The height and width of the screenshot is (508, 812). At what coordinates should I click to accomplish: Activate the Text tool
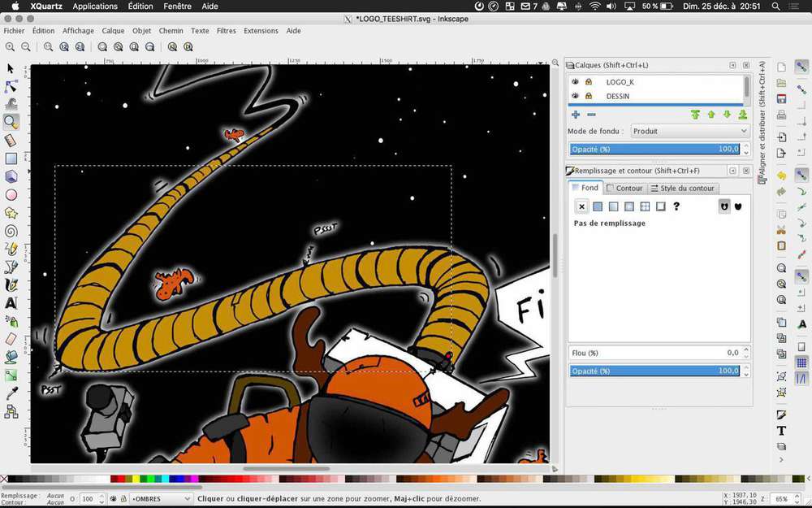(11, 303)
